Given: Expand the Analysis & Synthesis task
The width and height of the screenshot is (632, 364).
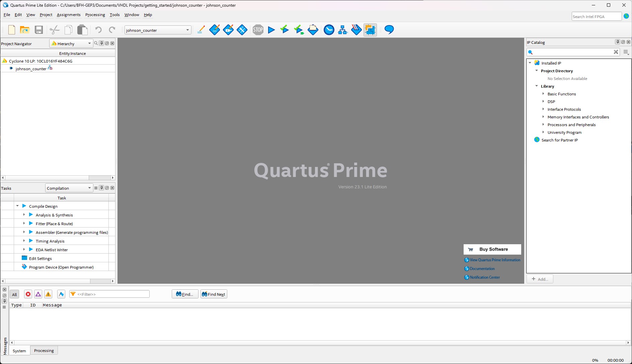Looking at the screenshot, I should tap(24, 215).
